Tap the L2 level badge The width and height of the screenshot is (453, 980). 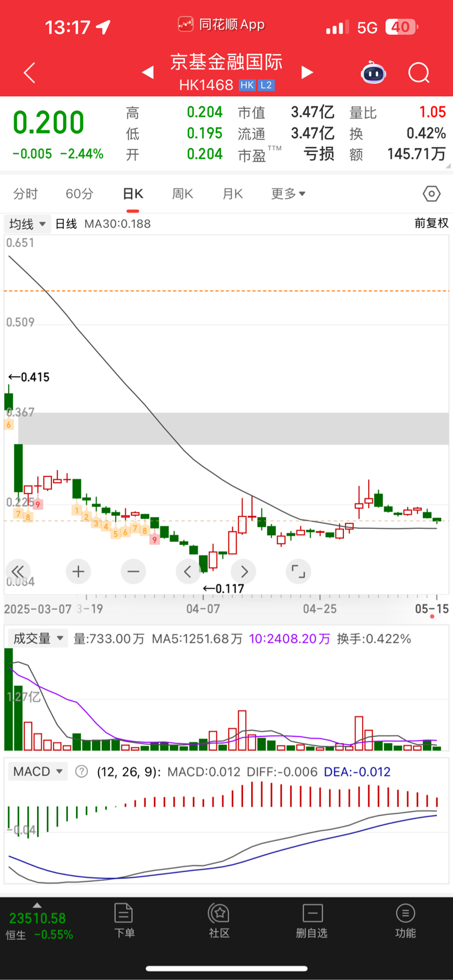pyautogui.click(x=266, y=85)
